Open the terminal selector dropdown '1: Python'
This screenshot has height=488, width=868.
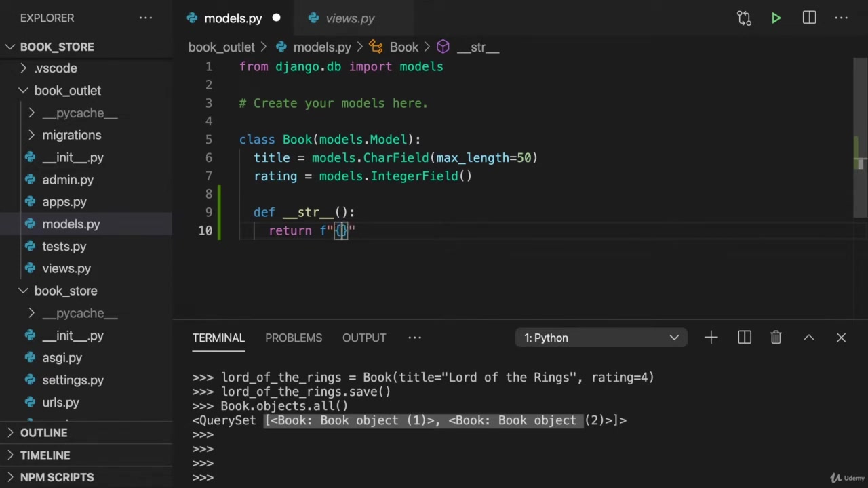[x=601, y=338]
